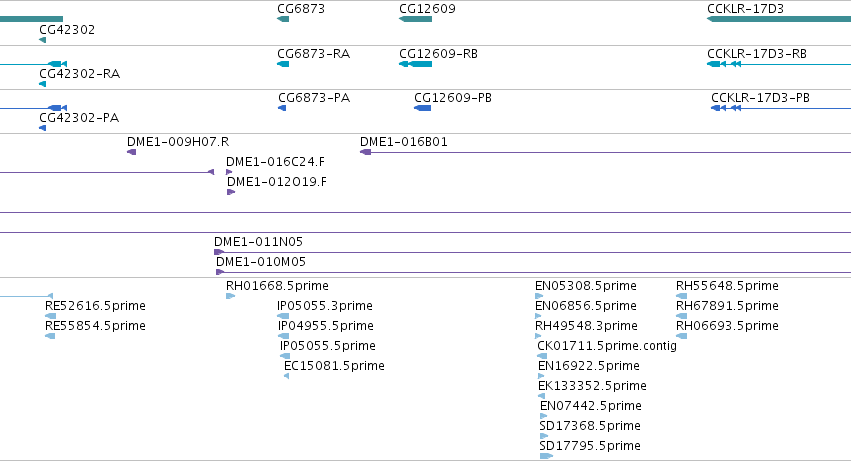
Task: Click the RE52616.5prime EST arrow
Action: (x=50, y=316)
